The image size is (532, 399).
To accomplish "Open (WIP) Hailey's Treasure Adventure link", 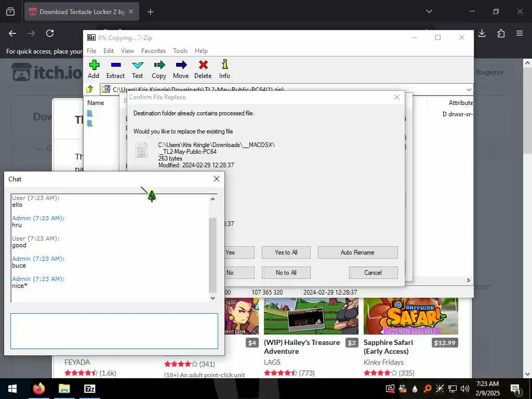I will pos(302,347).
